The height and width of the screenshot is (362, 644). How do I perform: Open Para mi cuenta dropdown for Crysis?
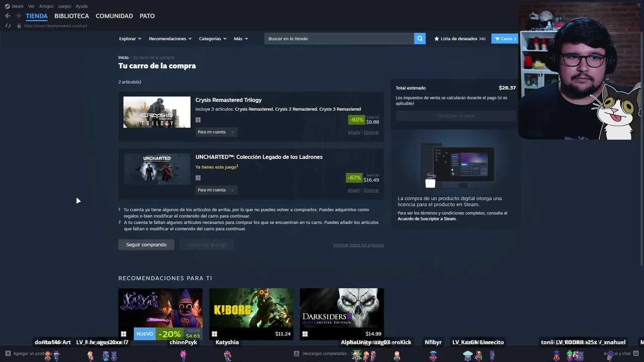click(x=216, y=132)
